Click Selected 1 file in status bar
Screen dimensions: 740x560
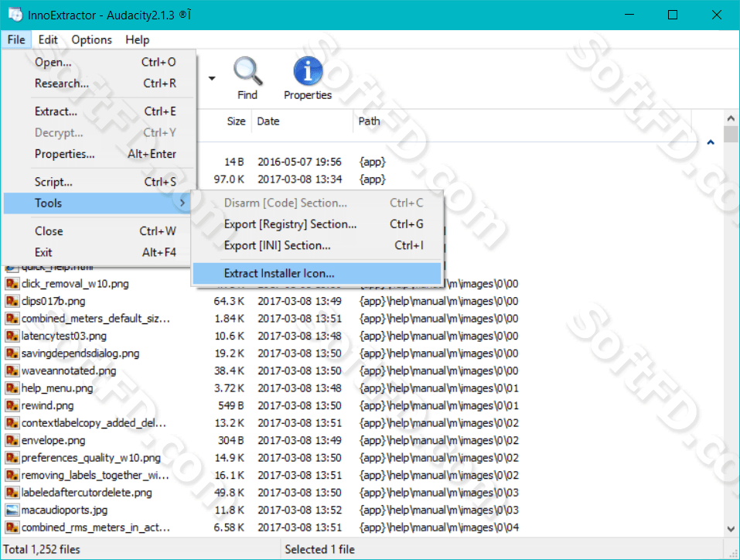point(319,550)
